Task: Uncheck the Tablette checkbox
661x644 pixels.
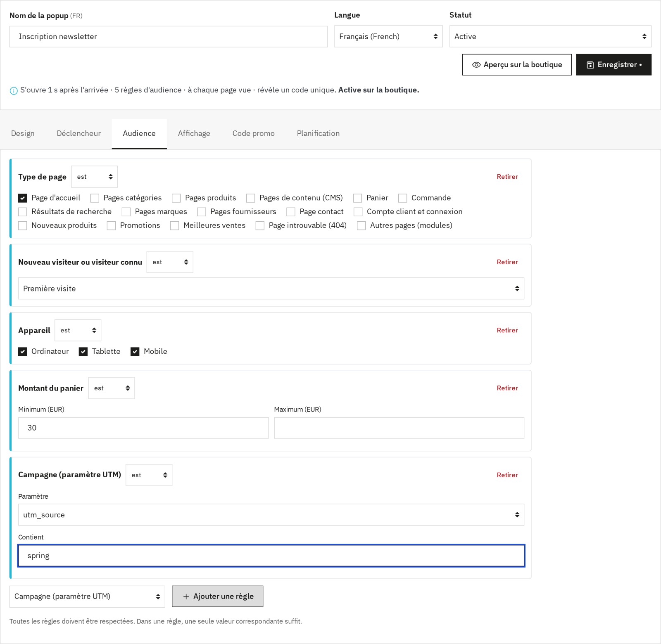Action: pos(83,352)
